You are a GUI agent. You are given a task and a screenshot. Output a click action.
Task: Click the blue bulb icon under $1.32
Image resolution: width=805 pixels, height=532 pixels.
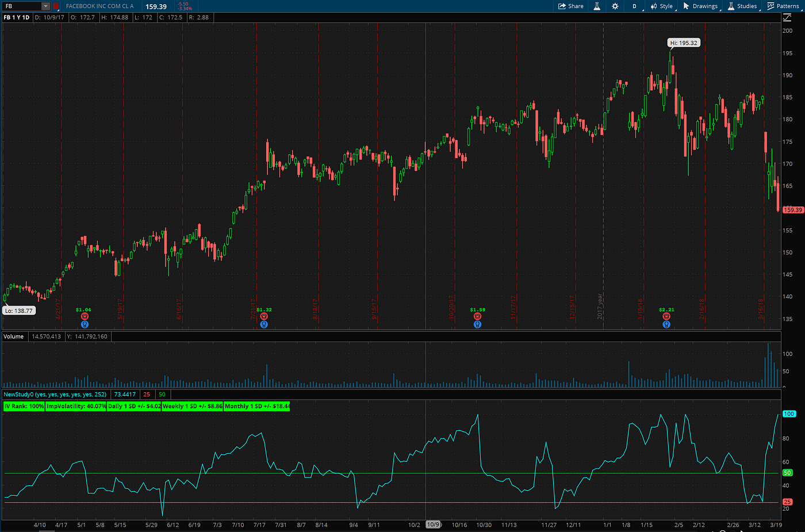tap(264, 324)
